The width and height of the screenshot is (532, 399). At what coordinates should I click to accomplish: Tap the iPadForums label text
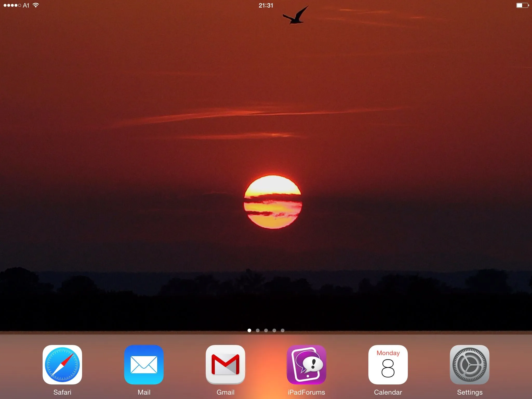point(306,392)
